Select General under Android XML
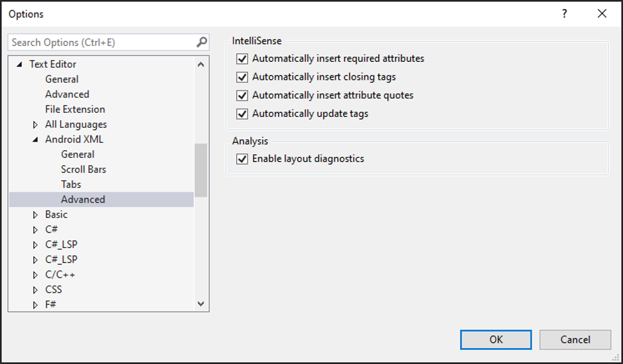 click(x=77, y=154)
